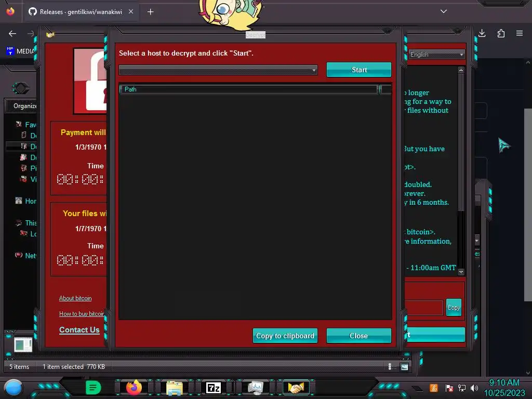Select the Homegroup icon in Explorer sidebar
The height and width of the screenshot is (399, 532).
(18, 201)
